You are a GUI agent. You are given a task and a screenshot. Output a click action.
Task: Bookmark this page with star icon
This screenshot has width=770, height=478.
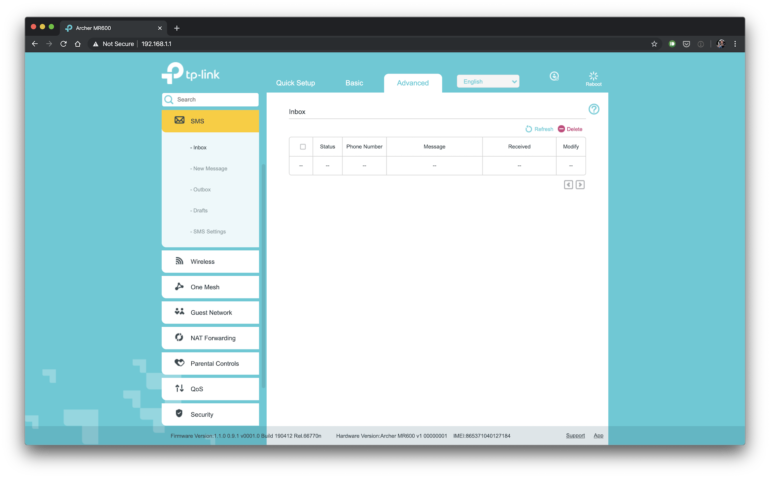(x=654, y=44)
